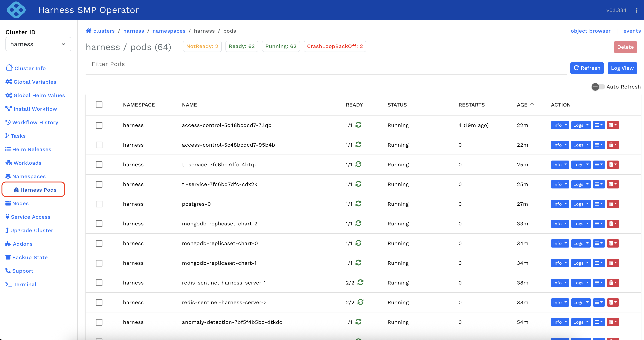Open Cluster Info in the sidebar

click(26, 68)
